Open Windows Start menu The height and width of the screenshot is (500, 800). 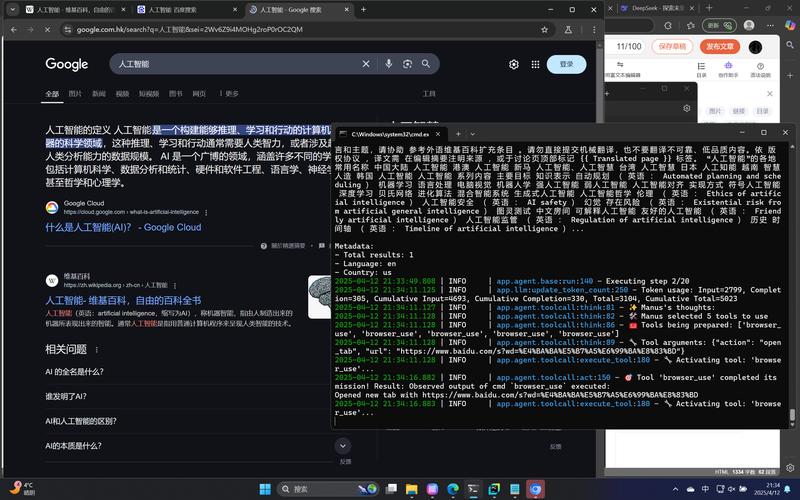(265, 489)
